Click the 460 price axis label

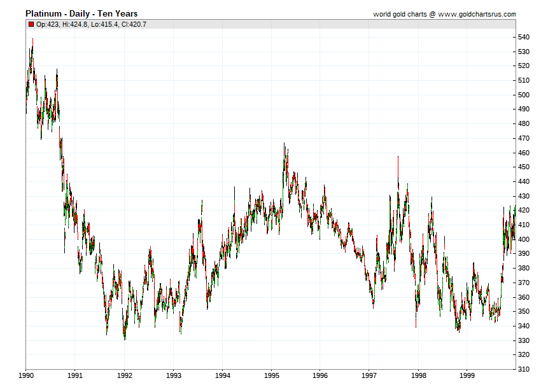tap(524, 153)
